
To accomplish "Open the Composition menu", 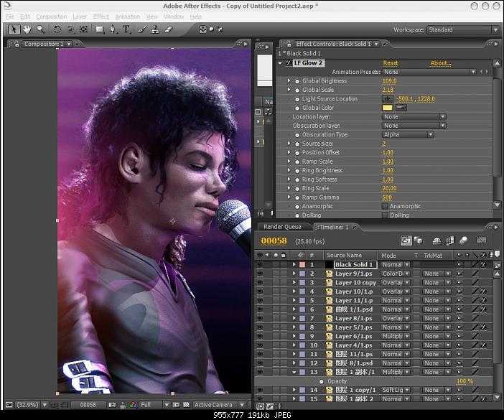I will tap(52, 17).
